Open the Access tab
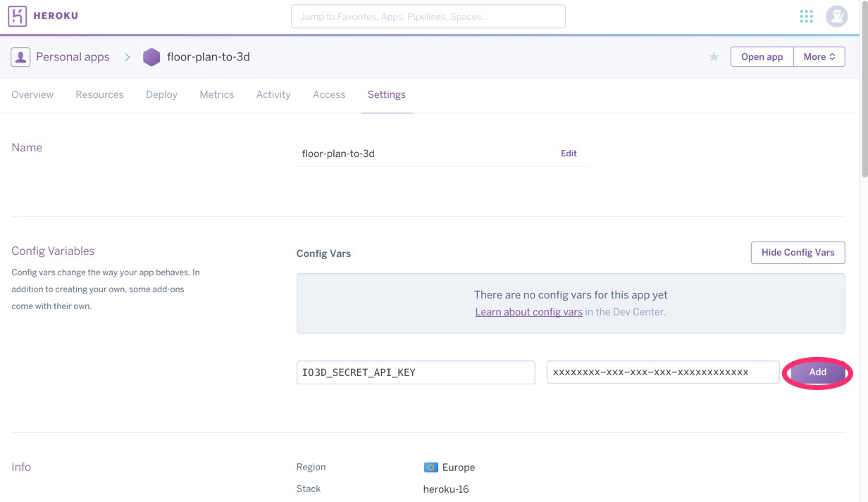This screenshot has width=868, height=502. 329,94
